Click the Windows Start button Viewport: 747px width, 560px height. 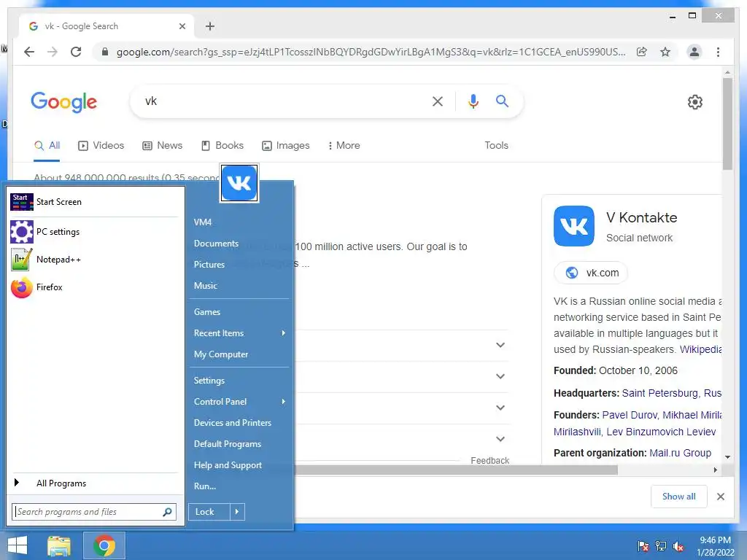(x=18, y=545)
